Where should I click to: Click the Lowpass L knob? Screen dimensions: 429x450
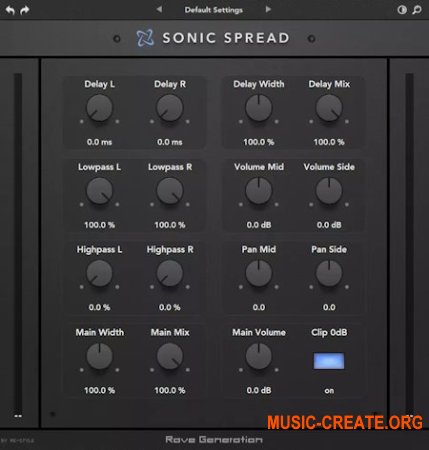[x=99, y=191]
